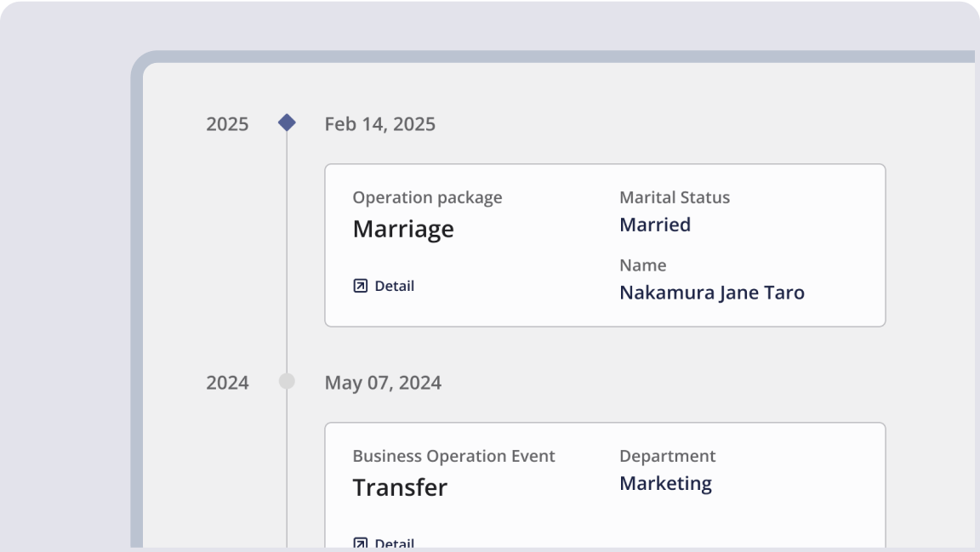Click the gray circle 2024 timeline marker
Image resolution: width=980 pixels, height=552 pixels.
click(x=287, y=382)
